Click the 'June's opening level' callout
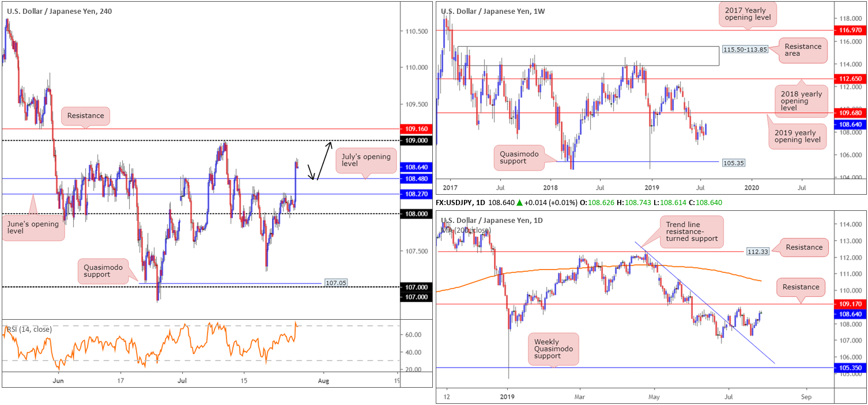This screenshot has width=868, height=405. (x=33, y=228)
